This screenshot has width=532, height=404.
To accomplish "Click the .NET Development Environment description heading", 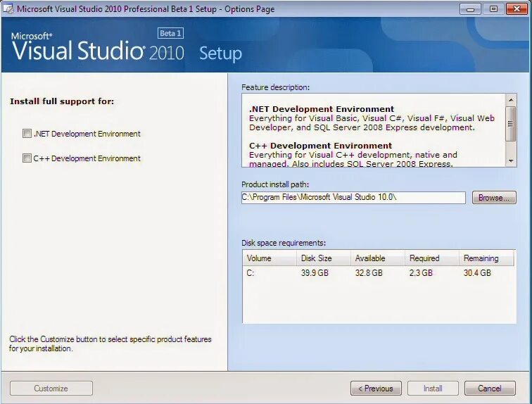I will point(322,109).
